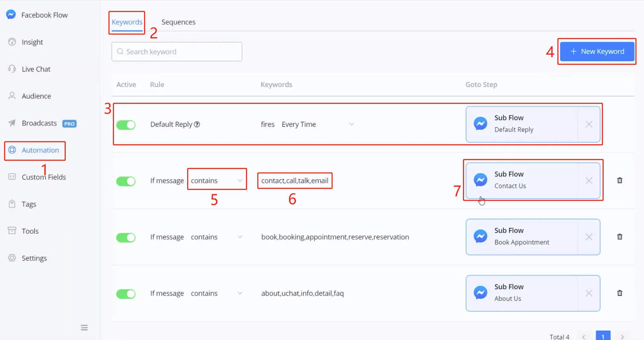This screenshot has height=340, width=644.
Task: Toggle active switch for contact,call,talk,email rule
Action: [x=126, y=181]
